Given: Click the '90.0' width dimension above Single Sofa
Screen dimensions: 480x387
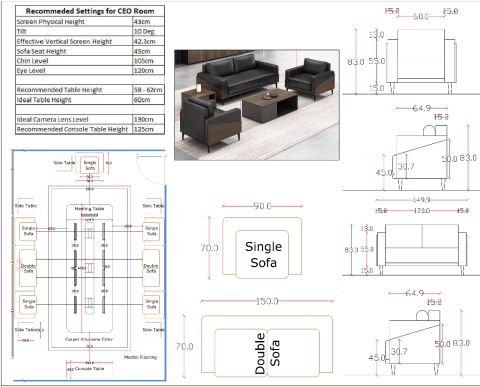Looking at the screenshot, I should pos(262,206).
